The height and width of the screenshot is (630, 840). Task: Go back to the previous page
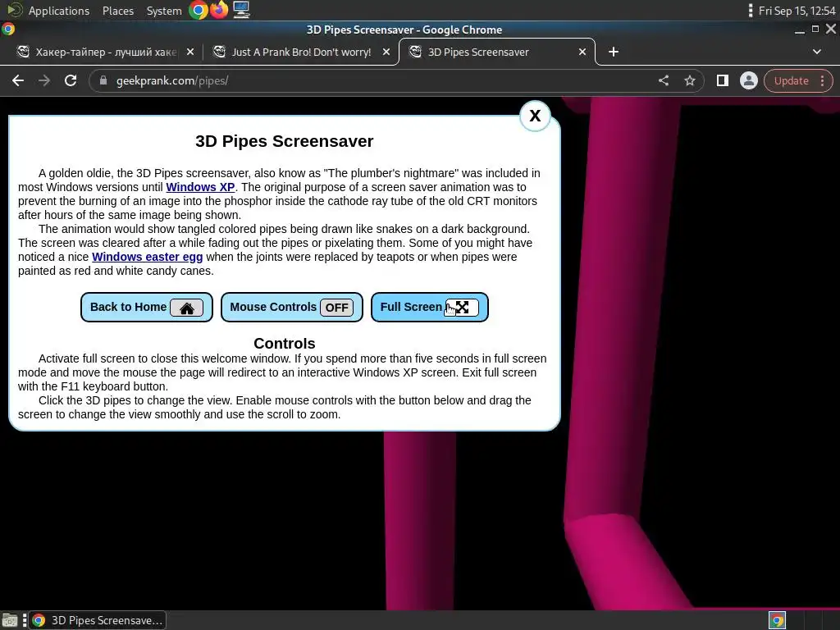(18, 81)
